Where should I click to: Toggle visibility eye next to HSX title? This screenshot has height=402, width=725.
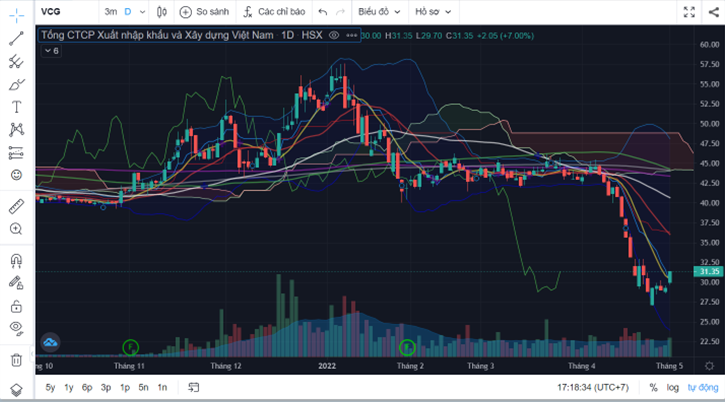pos(334,35)
